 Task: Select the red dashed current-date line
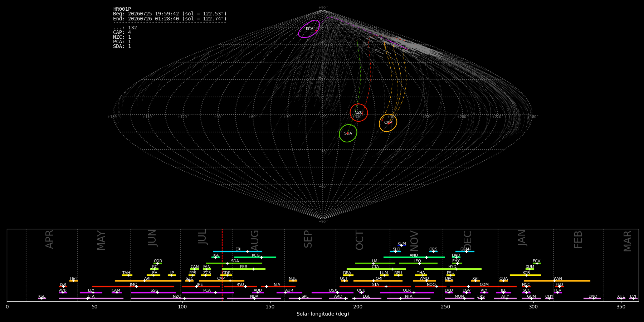[x=222, y=265]
